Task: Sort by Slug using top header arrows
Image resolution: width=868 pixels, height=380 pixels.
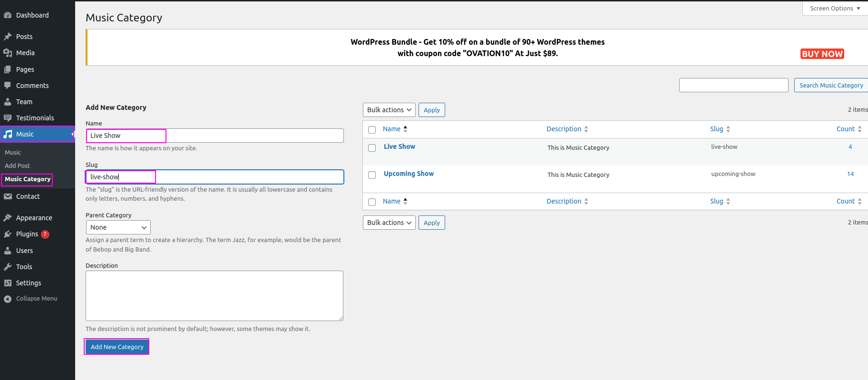Action: (x=728, y=129)
